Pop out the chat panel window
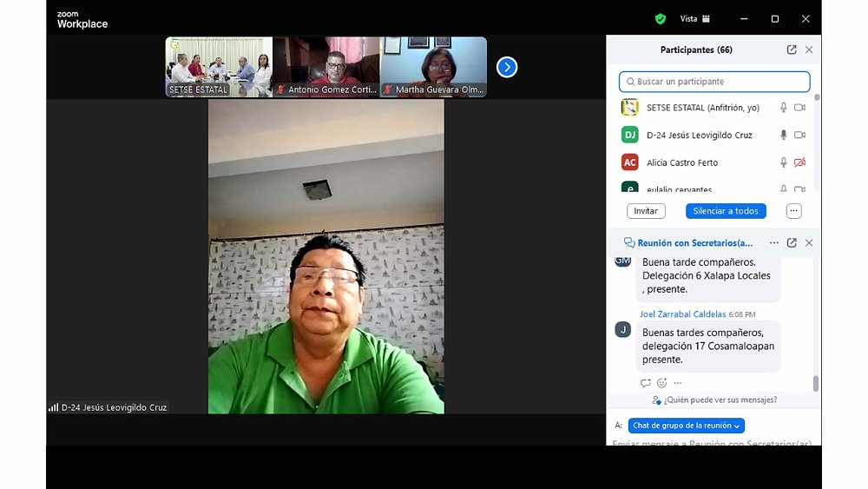The image size is (868, 489). pyautogui.click(x=792, y=243)
